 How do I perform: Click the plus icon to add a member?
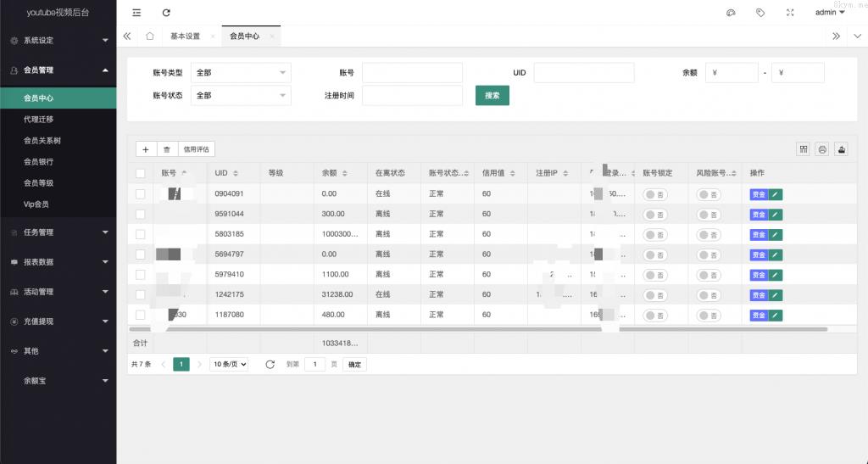tap(146, 149)
